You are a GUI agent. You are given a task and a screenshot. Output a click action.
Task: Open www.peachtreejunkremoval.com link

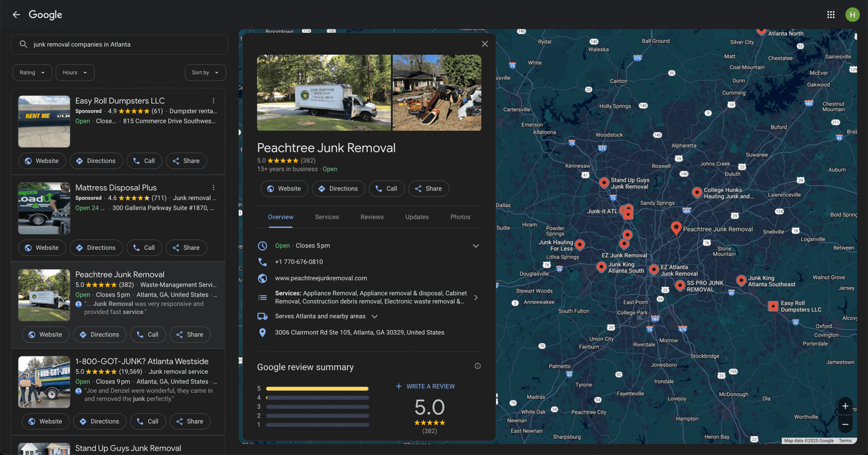pos(321,278)
